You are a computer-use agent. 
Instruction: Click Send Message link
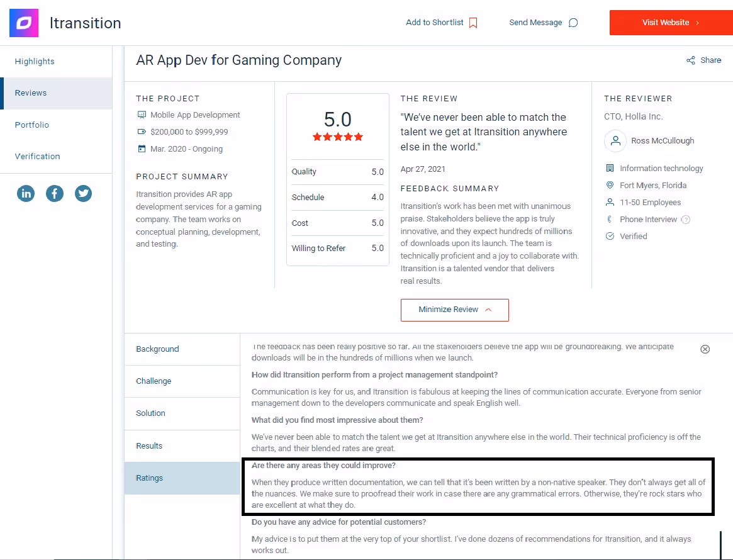(535, 23)
